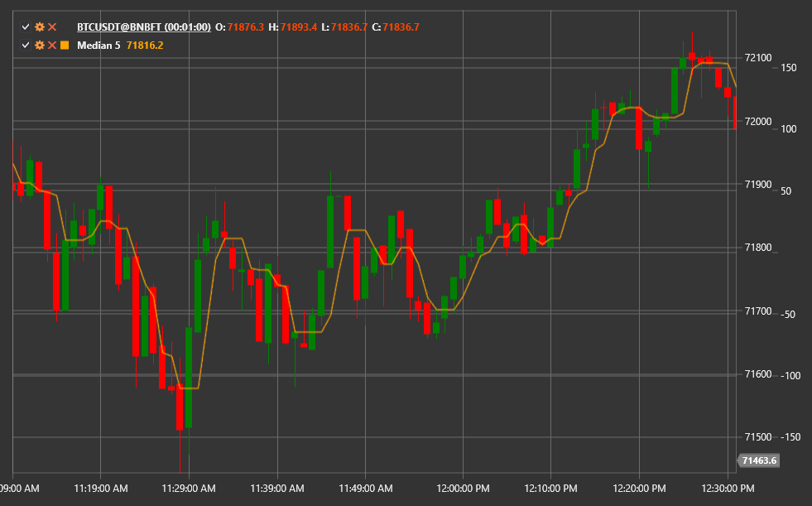Open settings gear for Median 5 indicator
Screen dimensions: 812x506
(38, 45)
